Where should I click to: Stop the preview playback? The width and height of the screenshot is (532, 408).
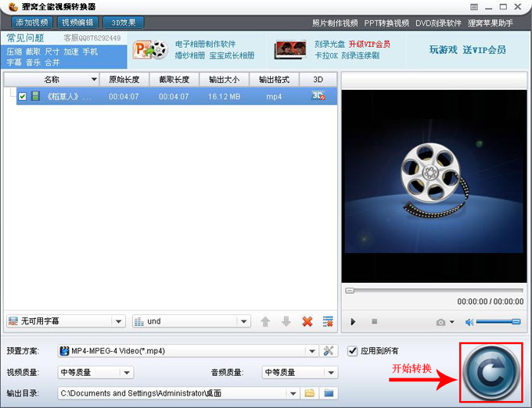click(x=374, y=321)
